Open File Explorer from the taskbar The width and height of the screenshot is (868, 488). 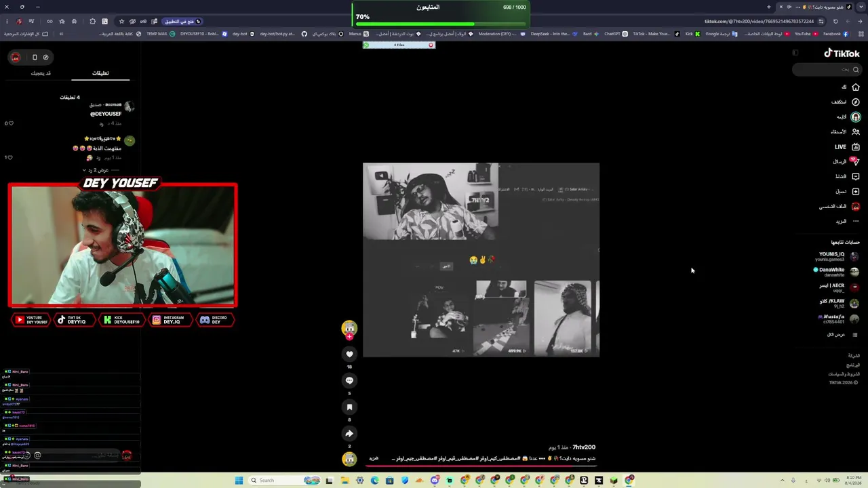344,481
